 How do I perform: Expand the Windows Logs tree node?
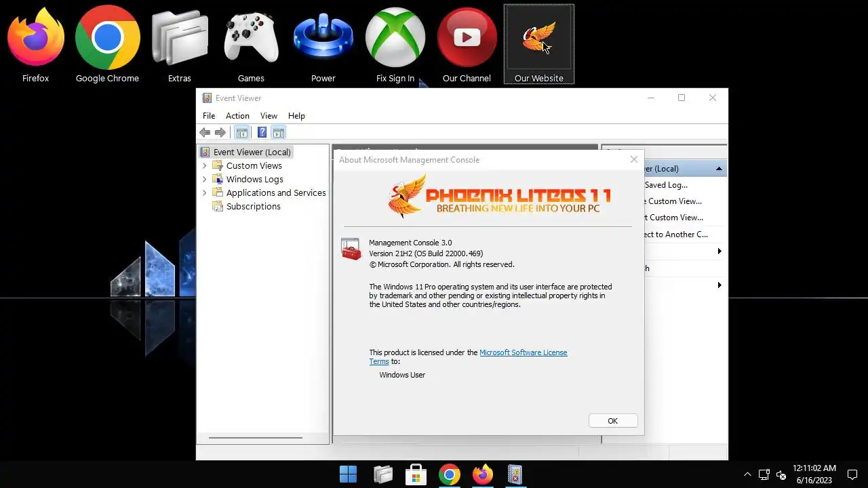tap(205, 179)
